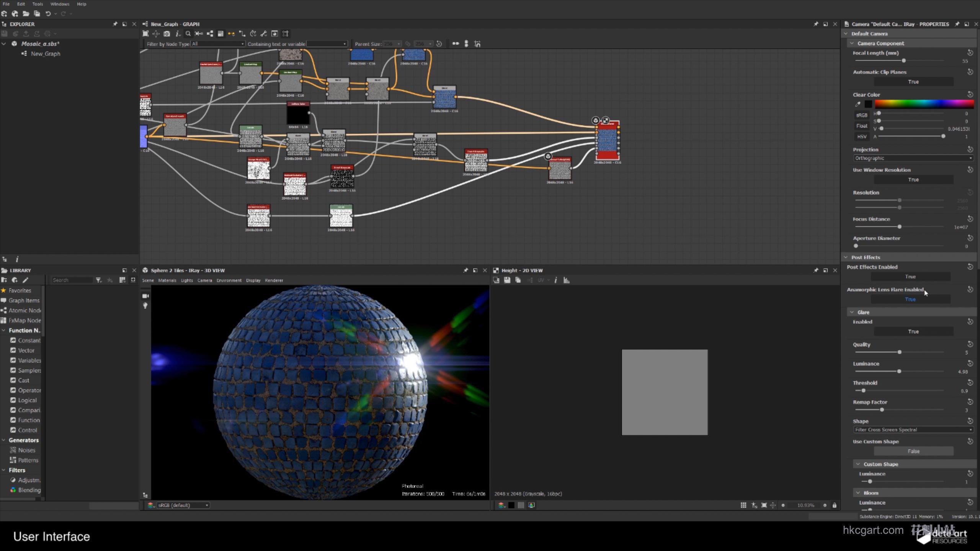Screen dimensions: 980x551
Task: Click the New Substance package icon
Action: pyautogui.click(x=4, y=14)
